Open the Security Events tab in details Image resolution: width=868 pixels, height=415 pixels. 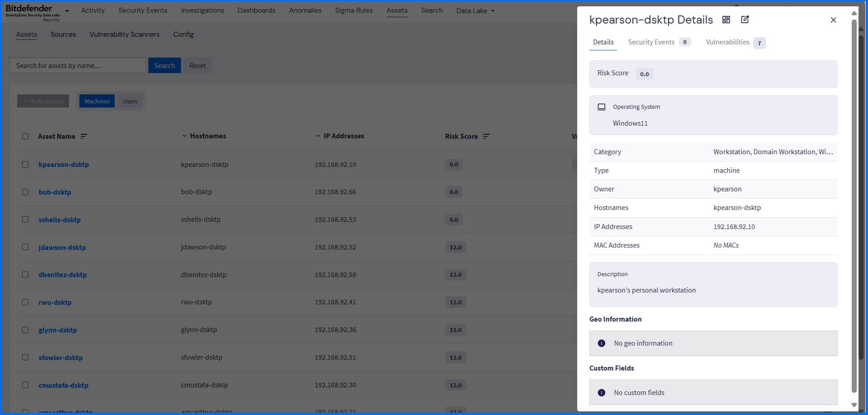coord(651,42)
